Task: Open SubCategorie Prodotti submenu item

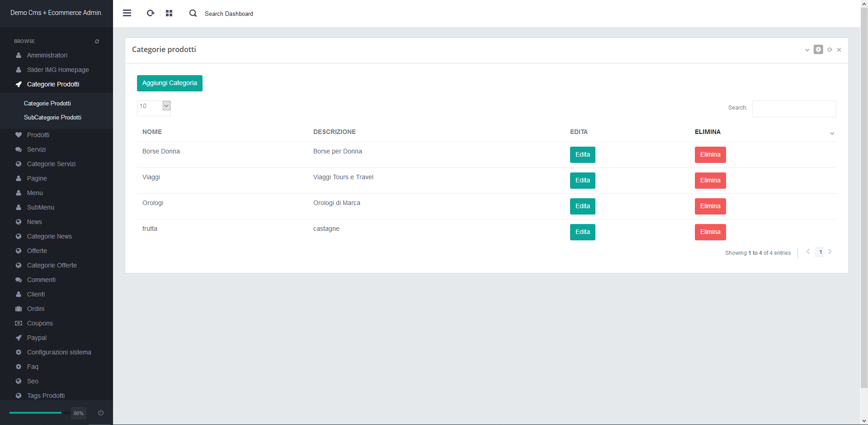Action: coord(52,117)
